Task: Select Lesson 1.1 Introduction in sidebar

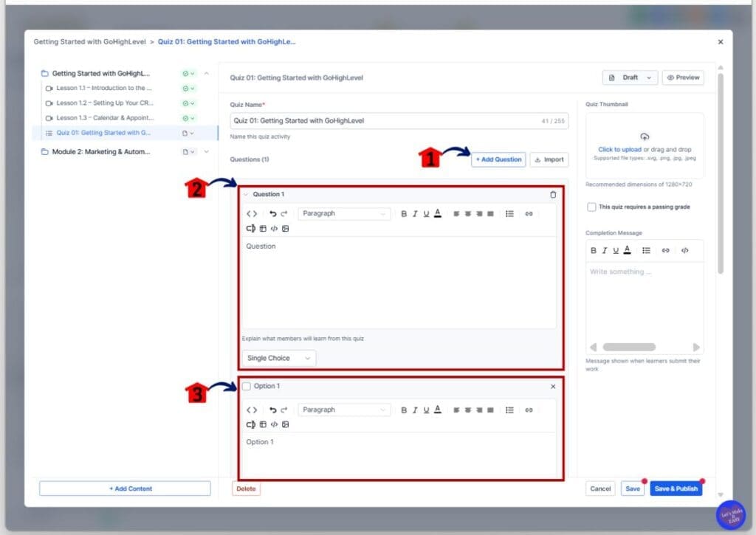Action: (103, 89)
